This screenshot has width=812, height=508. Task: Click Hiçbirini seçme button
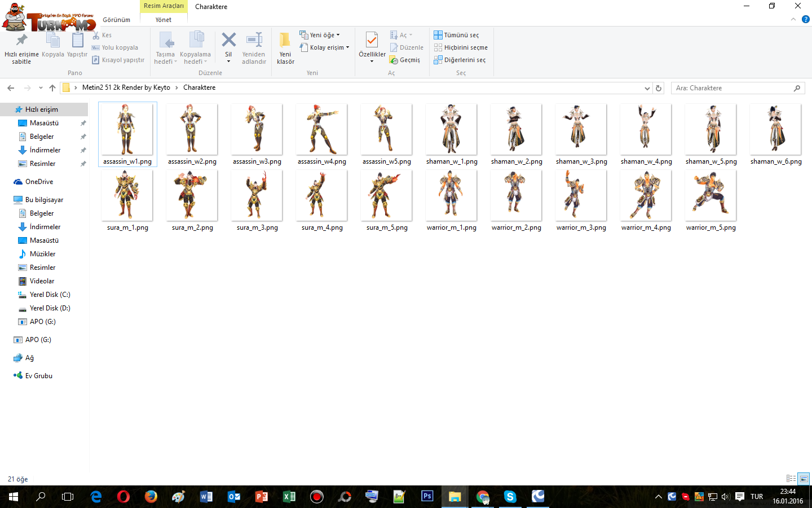pyautogui.click(x=461, y=47)
